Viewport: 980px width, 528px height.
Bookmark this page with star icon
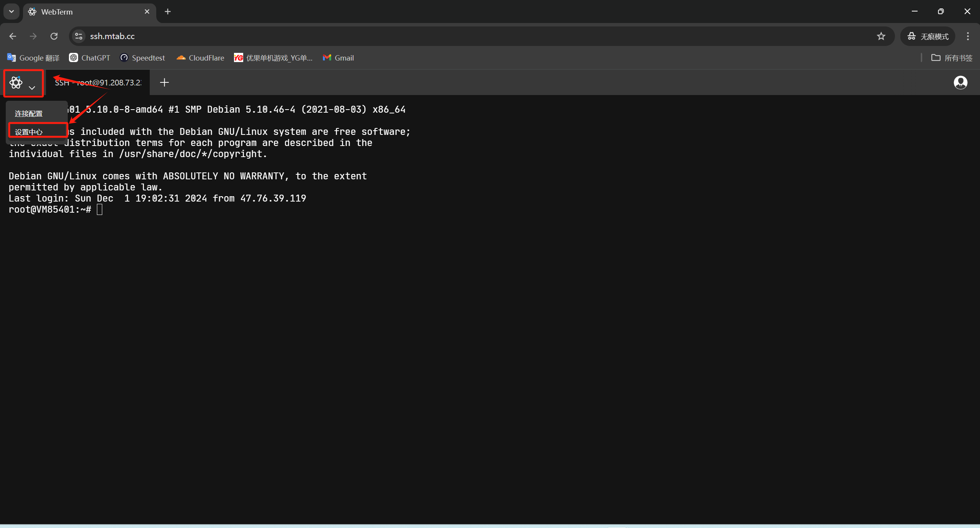(x=881, y=36)
